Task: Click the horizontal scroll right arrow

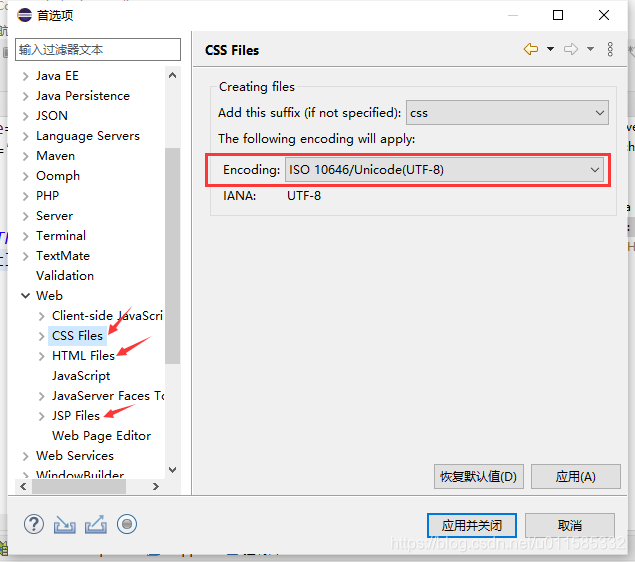Action: pyautogui.click(x=156, y=486)
